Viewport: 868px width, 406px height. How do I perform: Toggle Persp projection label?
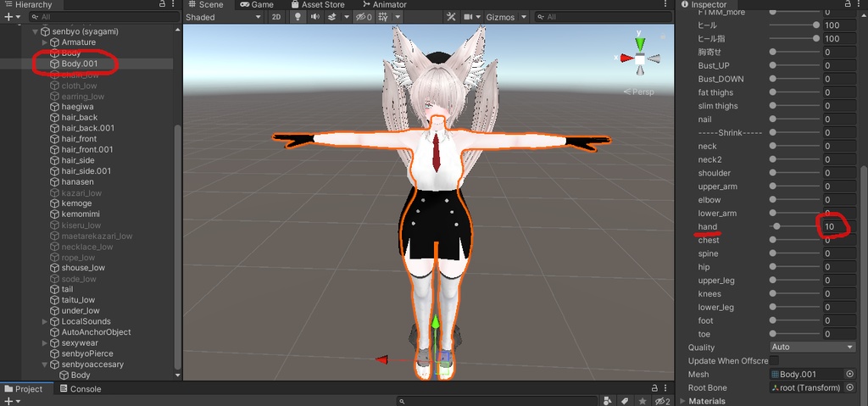pyautogui.click(x=638, y=92)
